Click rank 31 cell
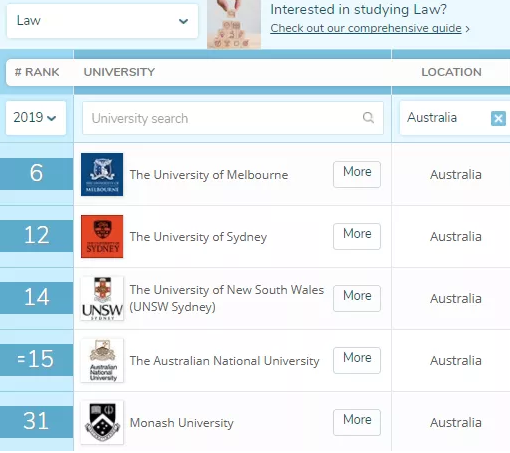The width and height of the screenshot is (510, 453). pyautogui.click(x=36, y=422)
